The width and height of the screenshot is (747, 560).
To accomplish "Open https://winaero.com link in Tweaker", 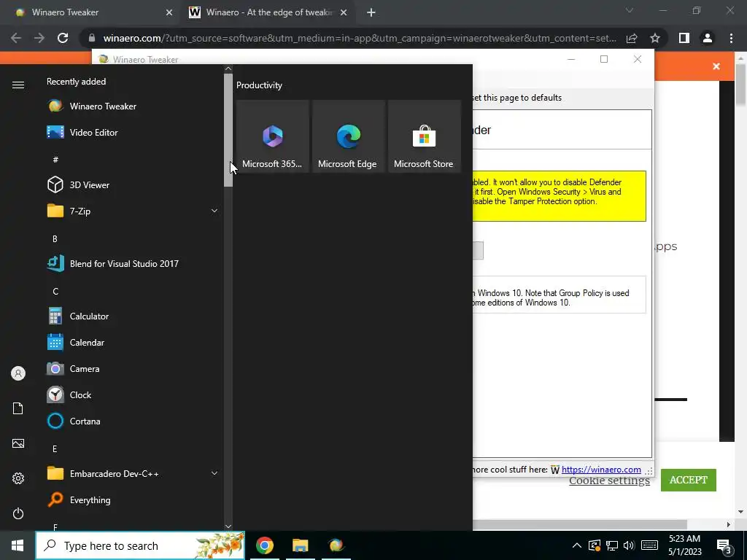I will (601, 470).
